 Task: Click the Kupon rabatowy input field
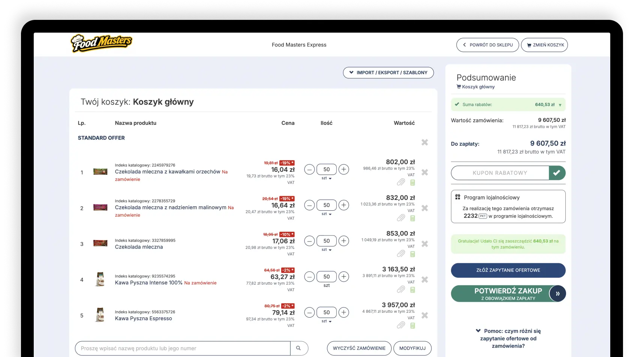[500, 173]
